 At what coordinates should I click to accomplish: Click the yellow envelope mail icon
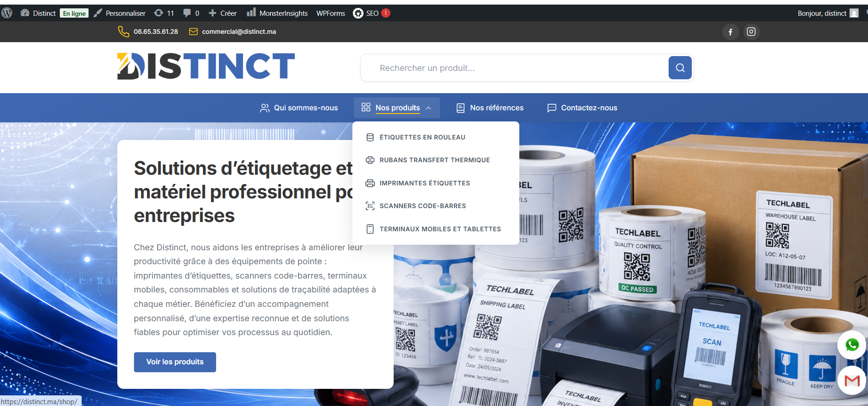click(x=193, y=32)
